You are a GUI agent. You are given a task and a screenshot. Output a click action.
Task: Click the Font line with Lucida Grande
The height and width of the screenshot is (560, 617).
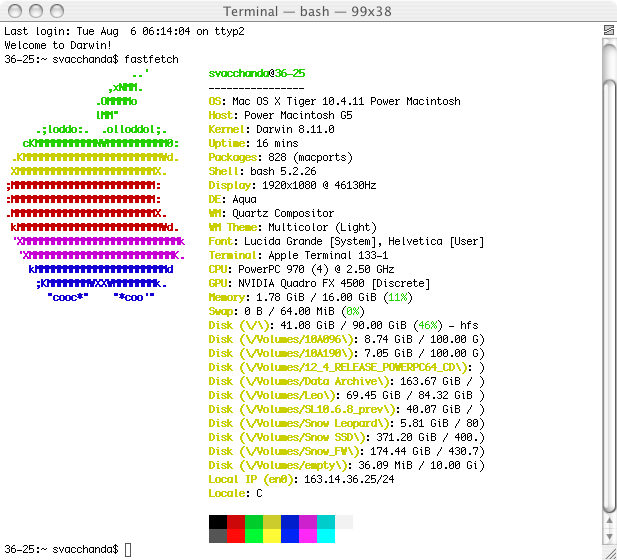346,241
